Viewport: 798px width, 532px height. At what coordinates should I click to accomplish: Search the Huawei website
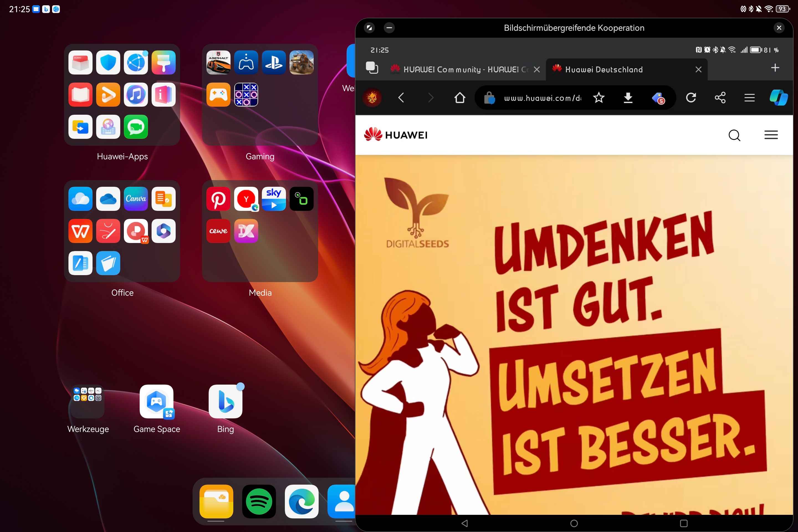[735, 135]
